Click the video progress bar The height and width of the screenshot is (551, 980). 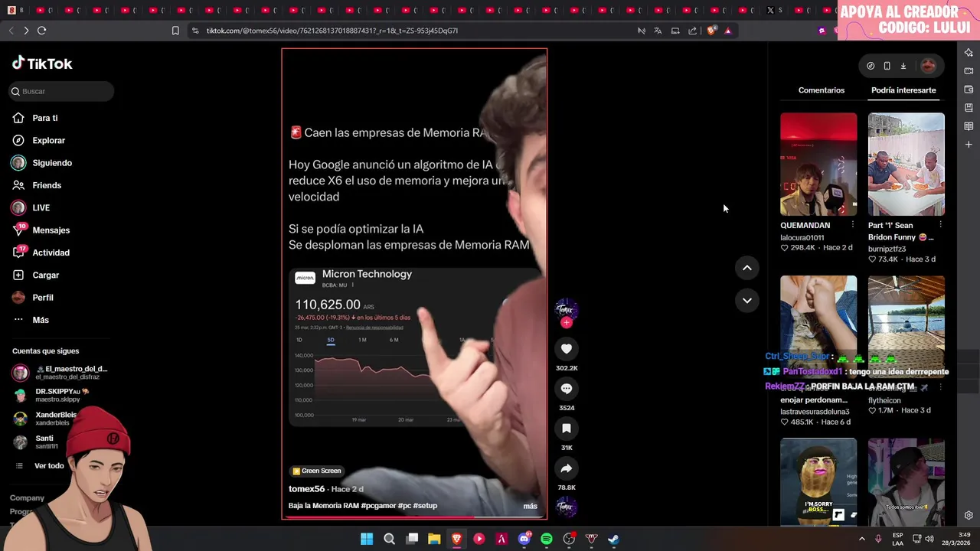(x=414, y=517)
